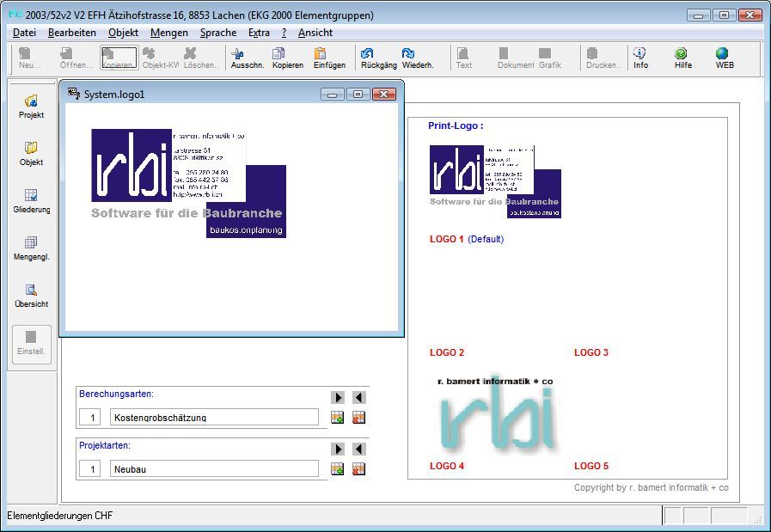Delete Projektarten entry with red icon
This screenshot has width=771, height=532.
(359, 469)
